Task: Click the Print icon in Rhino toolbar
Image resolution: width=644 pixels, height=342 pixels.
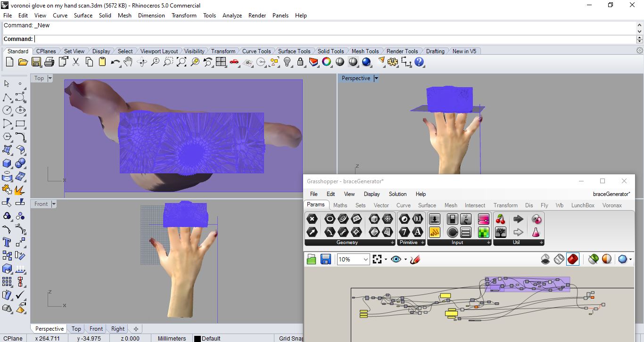Action: coord(49,62)
